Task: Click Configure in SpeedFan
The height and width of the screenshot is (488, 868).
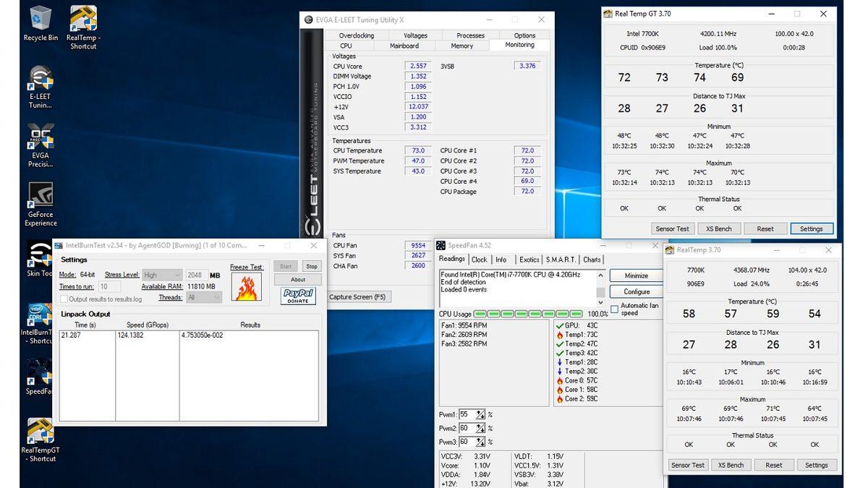Action: tap(637, 291)
